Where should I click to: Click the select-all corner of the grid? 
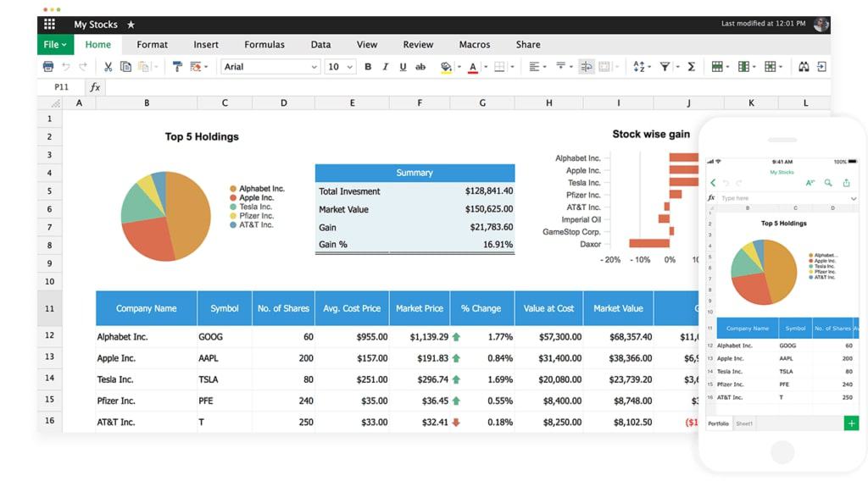pos(50,102)
